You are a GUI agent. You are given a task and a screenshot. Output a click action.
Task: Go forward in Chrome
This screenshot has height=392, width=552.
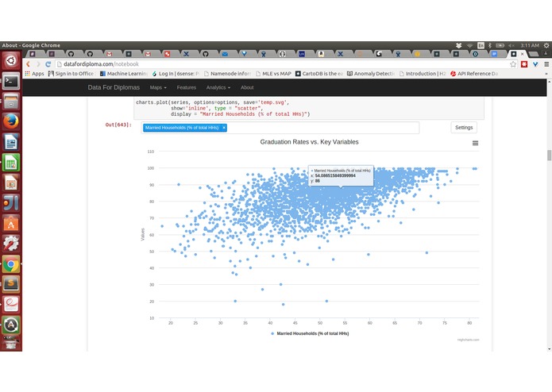[x=38, y=64]
